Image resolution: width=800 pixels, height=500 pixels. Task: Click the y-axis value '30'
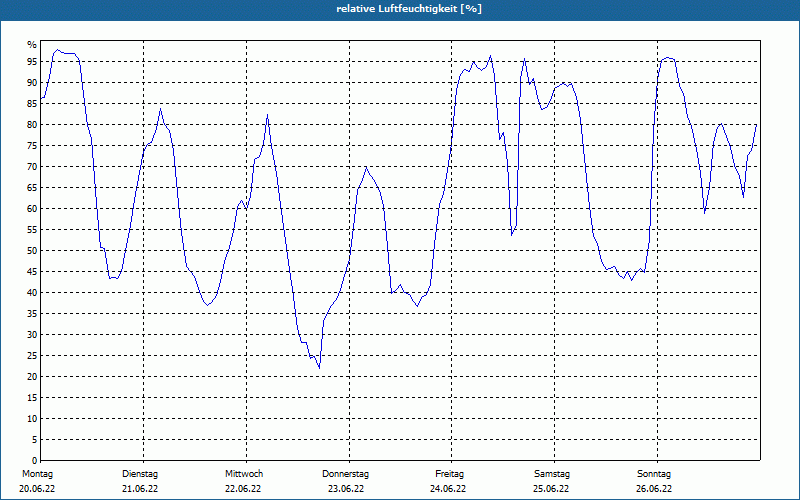(32, 335)
